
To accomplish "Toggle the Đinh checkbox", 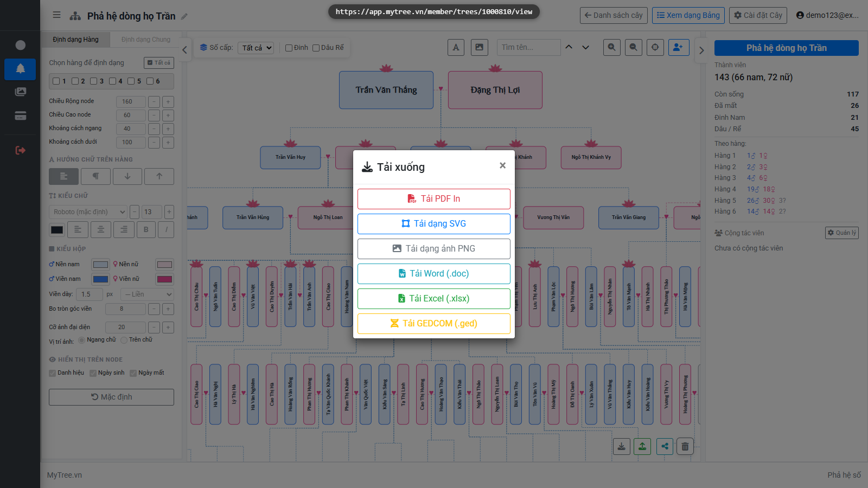I will tap(289, 48).
